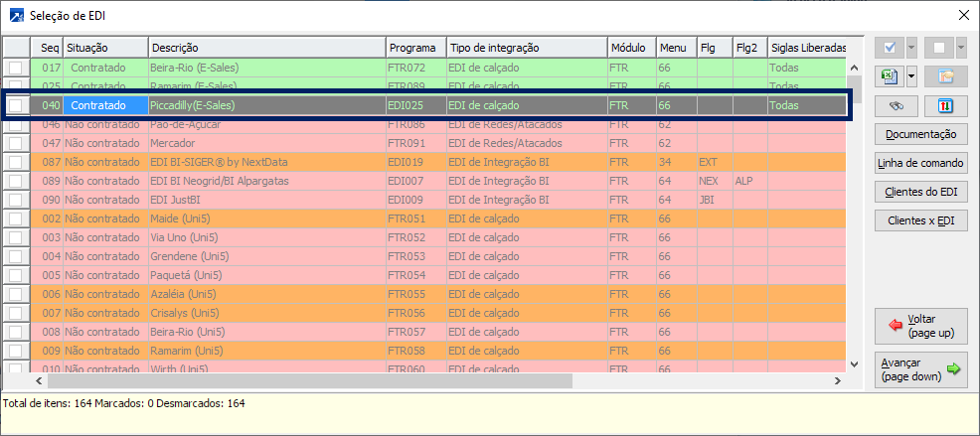Select the Paquetá (Uni5) cell
Viewport: 980px width, 436px height.
(267, 275)
